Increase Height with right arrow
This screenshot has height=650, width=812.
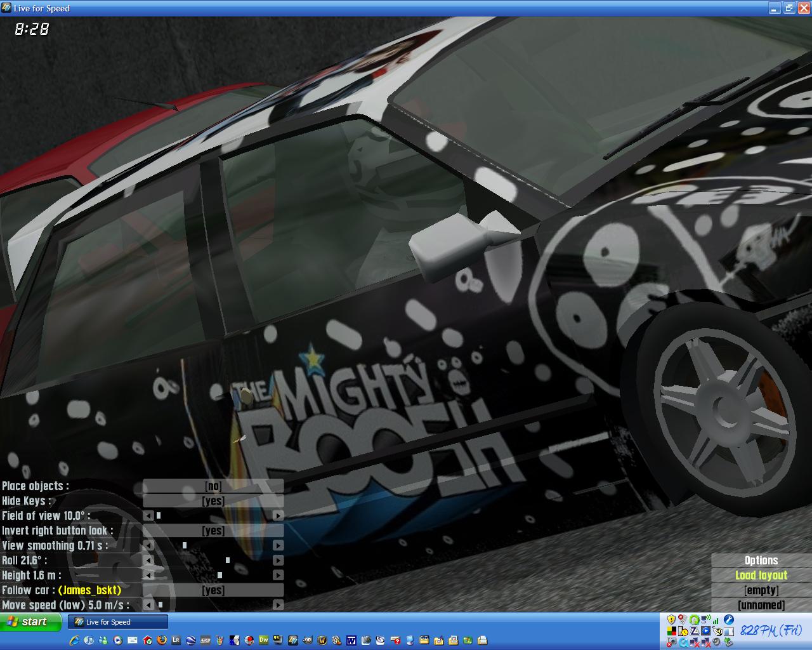click(278, 575)
